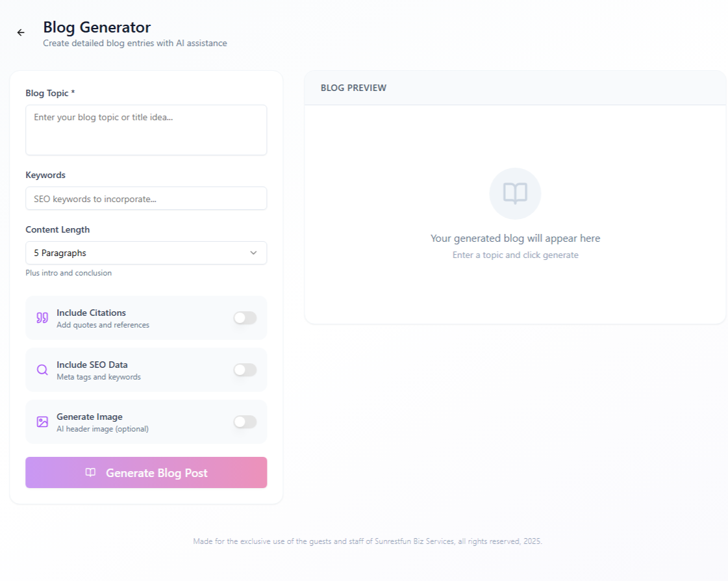Focus the Blog Topic text area
728x581 pixels.
click(x=146, y=130)
